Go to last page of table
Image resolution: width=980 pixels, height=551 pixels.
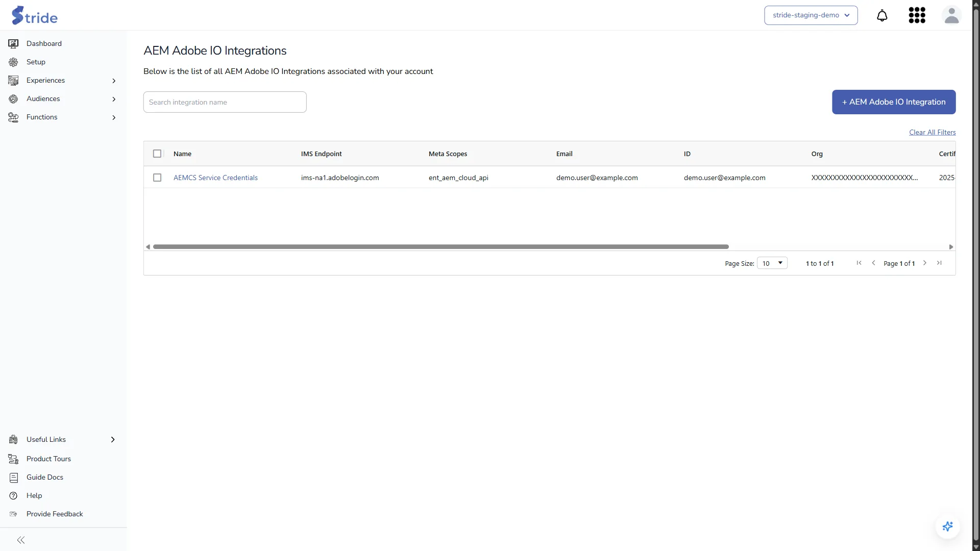click(939, 263)
